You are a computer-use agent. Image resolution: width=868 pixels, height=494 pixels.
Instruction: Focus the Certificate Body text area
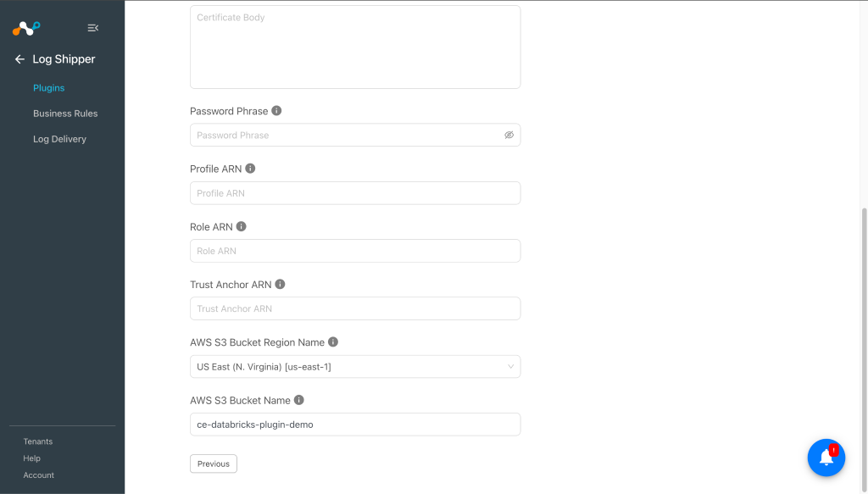(x=355, y=47)
